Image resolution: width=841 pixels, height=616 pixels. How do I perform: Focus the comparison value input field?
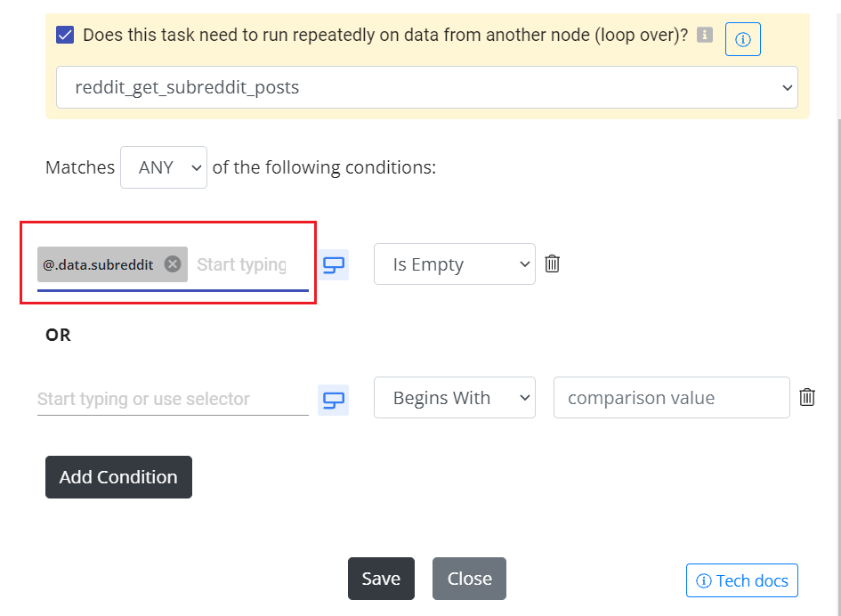pyautogui.click(x=672, y=398)
